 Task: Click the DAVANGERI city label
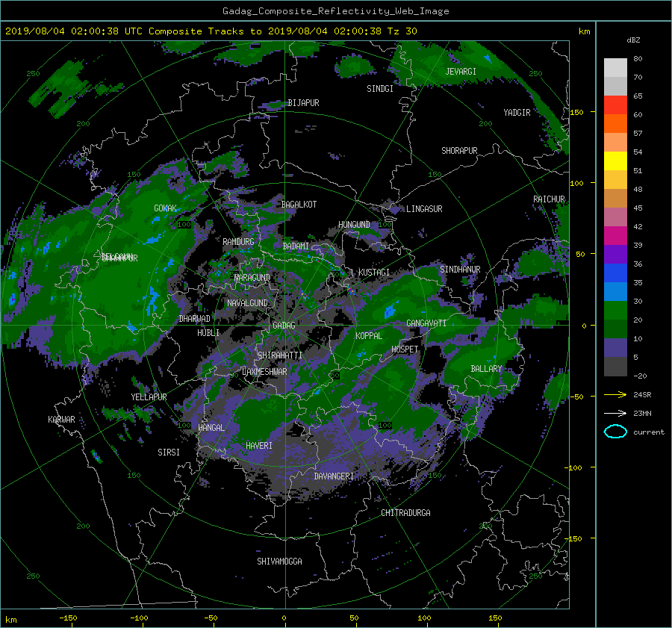click(334, 476)
